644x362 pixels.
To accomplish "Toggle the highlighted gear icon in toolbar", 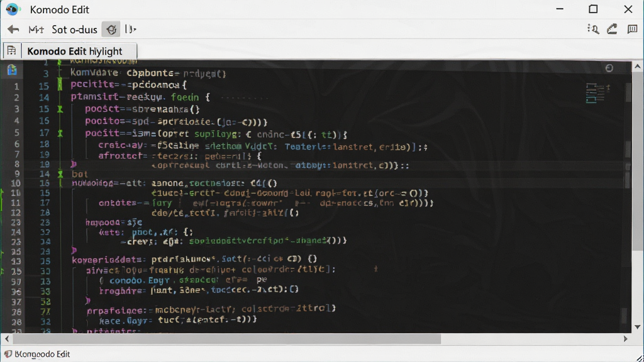I will [111, 30].
